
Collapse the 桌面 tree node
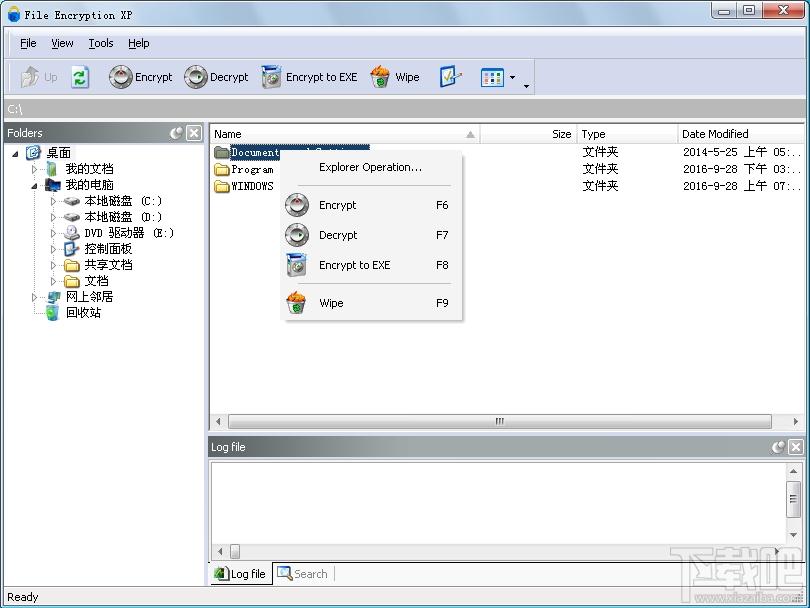pos(15,153)
